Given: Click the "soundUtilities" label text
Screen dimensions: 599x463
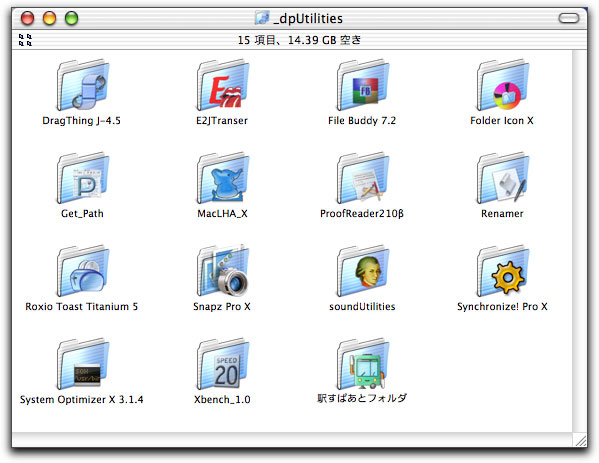Looking at the screenshot, I should 362,306.
